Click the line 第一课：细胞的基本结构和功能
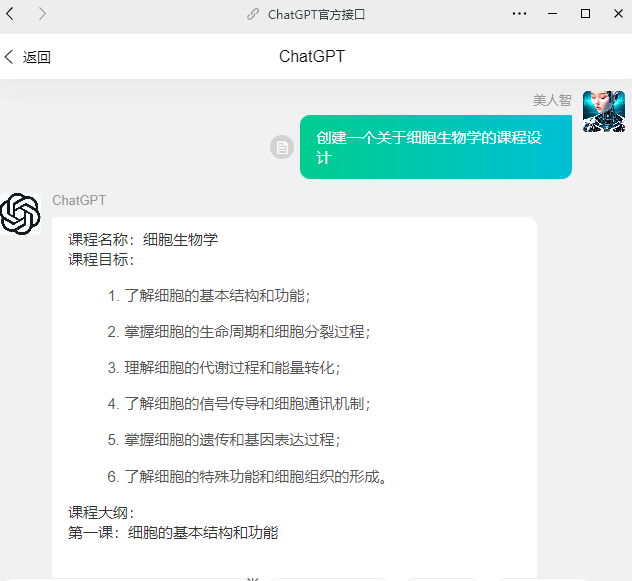The width and height of the screenshot is (632, 581). point(173,533)
